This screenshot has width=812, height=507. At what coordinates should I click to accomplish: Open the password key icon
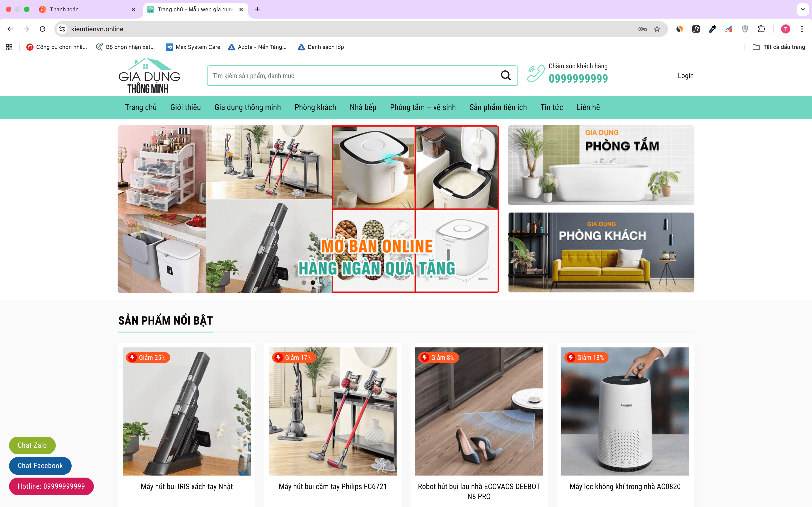[642, 29]
